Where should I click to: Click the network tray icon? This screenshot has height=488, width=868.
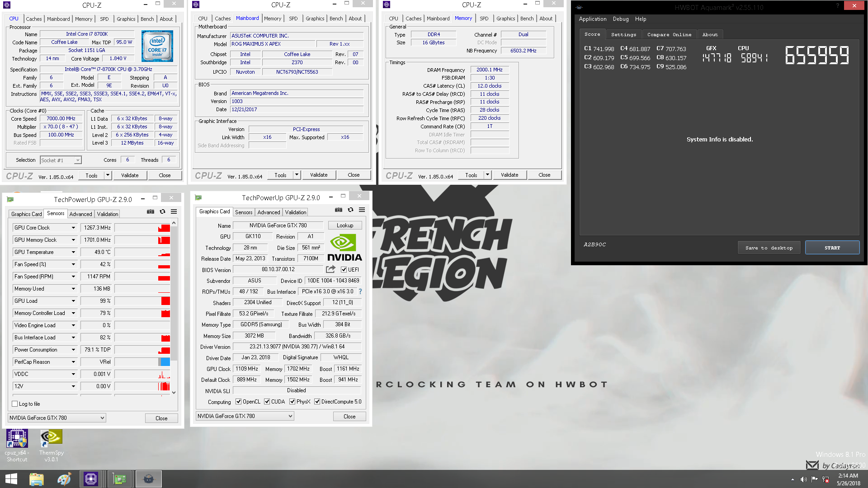[x=826, y=479]
